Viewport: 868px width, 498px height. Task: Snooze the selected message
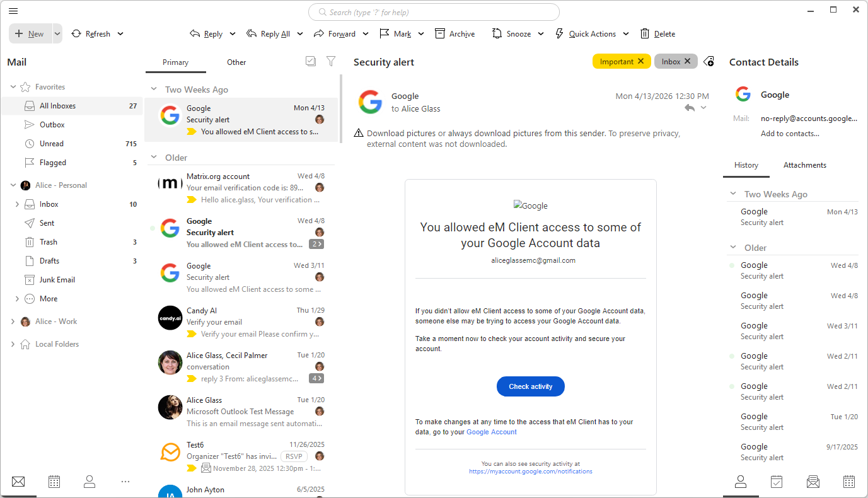[512, 34]
